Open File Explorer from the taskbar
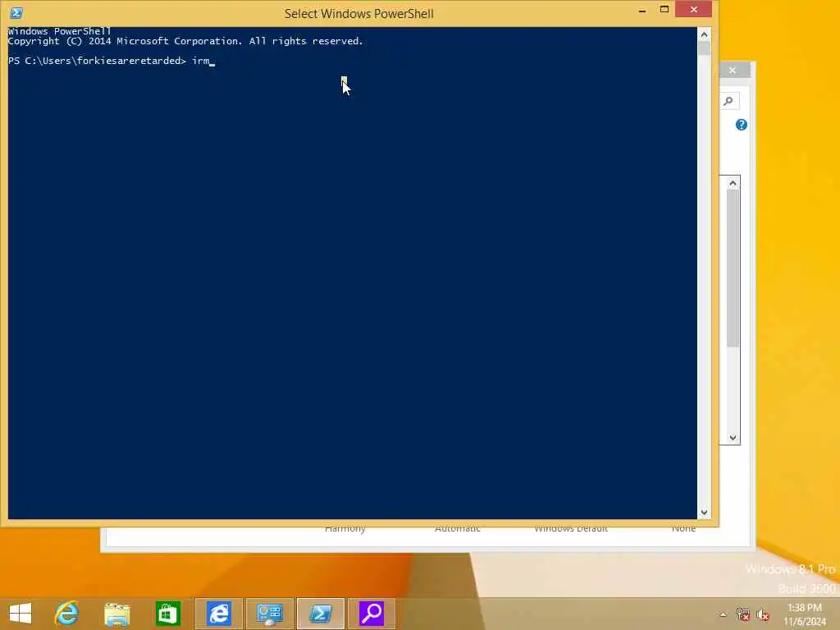Viewport: 840px width, 630px height. coord(116,614)
